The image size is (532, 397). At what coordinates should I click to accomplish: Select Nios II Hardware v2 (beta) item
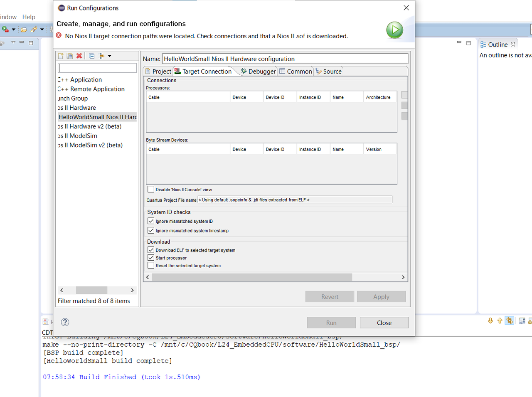[x=90, y=126]
